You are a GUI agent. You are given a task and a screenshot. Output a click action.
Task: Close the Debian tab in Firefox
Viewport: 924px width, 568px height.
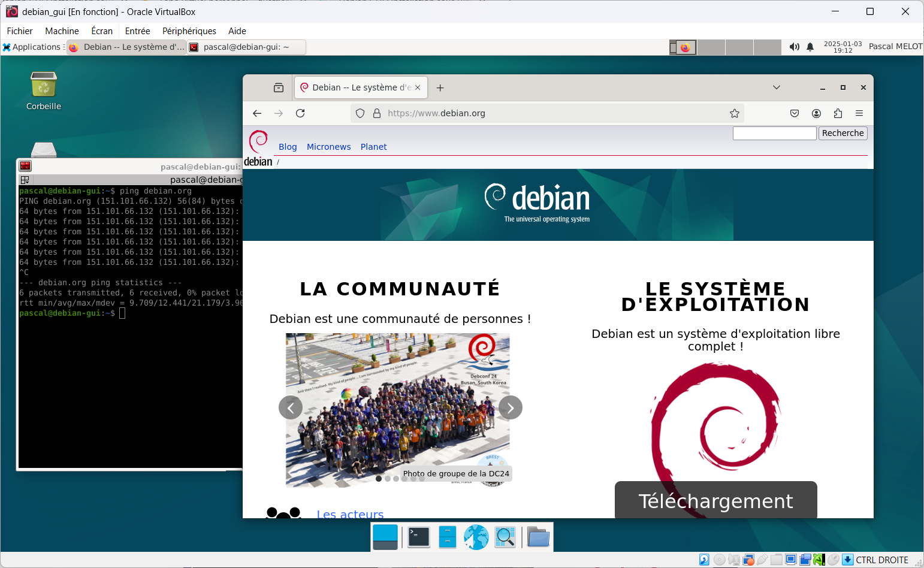click(418, 87)
